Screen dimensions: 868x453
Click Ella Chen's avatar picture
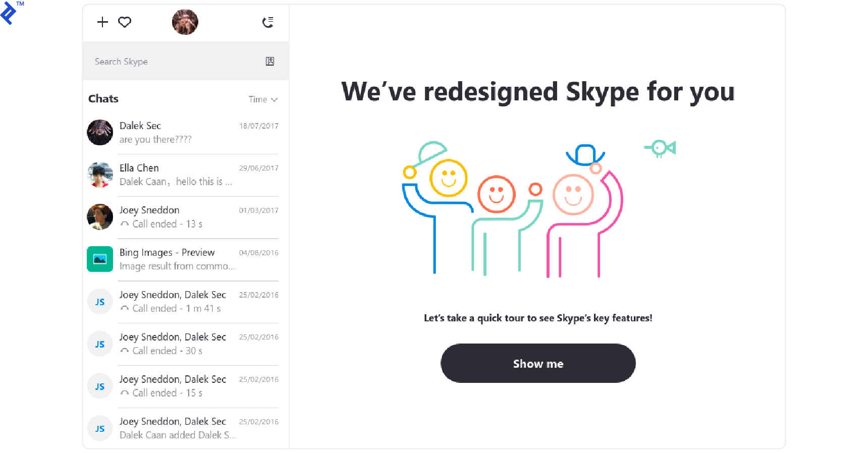click(x=100, y=175)
